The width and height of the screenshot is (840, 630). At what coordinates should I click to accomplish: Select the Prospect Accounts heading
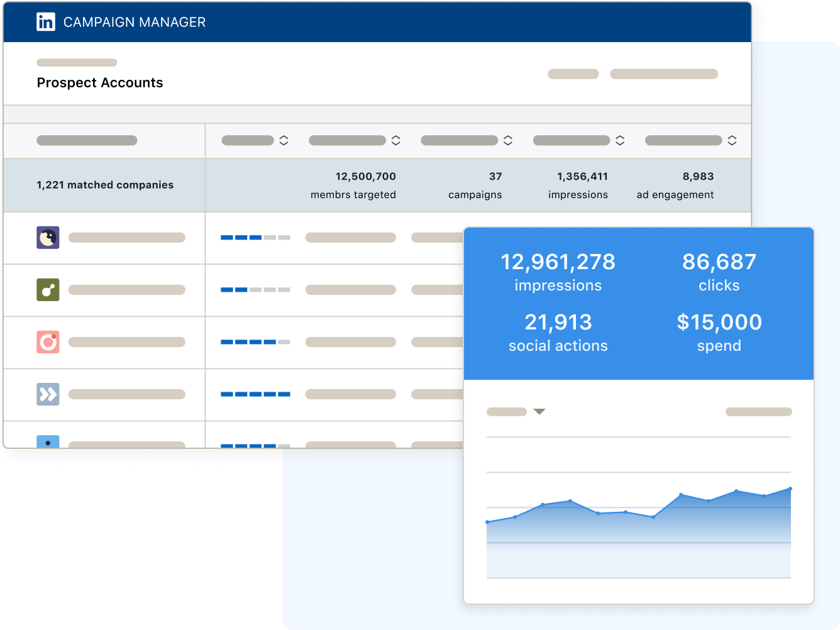(x=100, y=83)
